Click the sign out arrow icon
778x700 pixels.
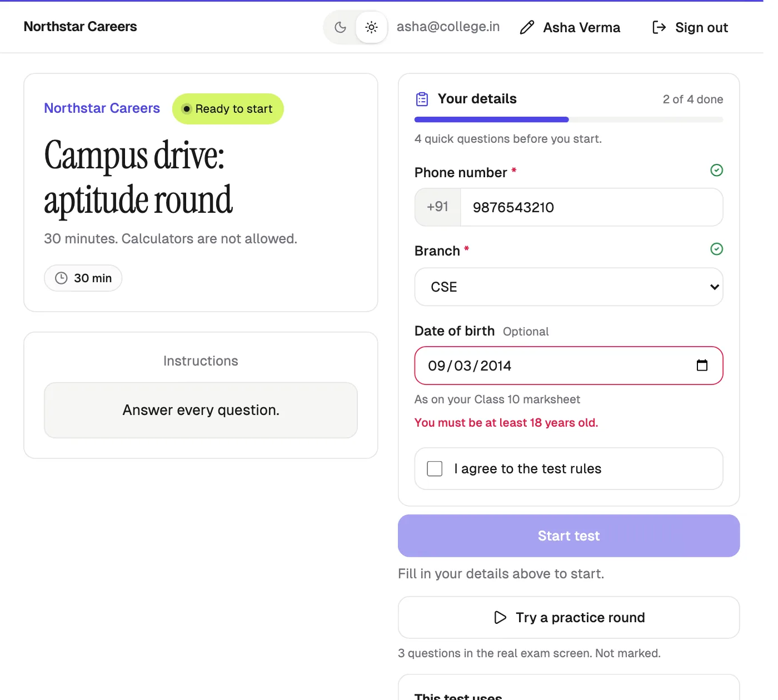[x=659, y=27]
